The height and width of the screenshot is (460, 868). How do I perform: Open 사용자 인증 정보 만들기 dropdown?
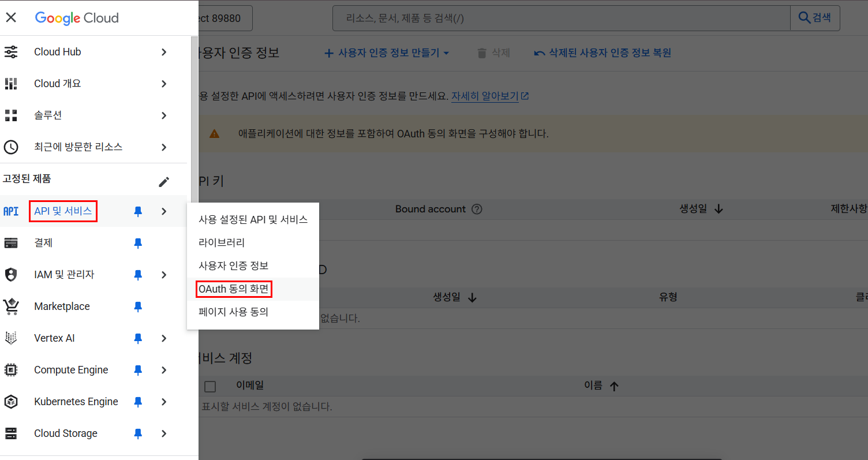click(387, 53)
